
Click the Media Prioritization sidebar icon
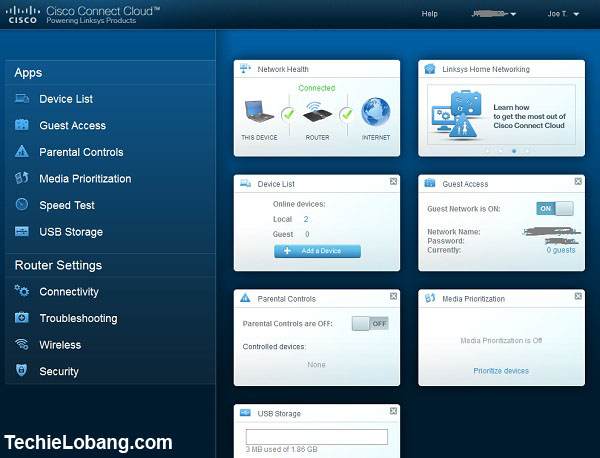[x=21, y=178]
